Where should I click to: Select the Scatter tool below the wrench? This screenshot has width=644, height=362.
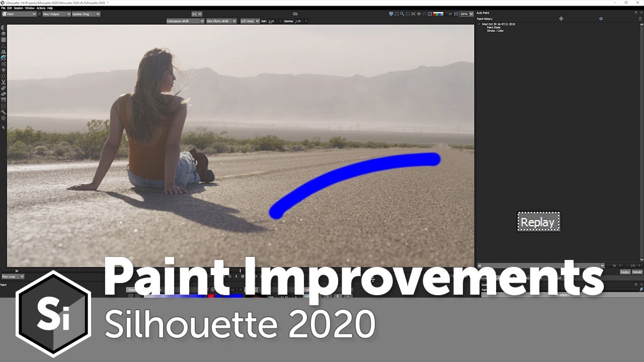coord(4,119)
